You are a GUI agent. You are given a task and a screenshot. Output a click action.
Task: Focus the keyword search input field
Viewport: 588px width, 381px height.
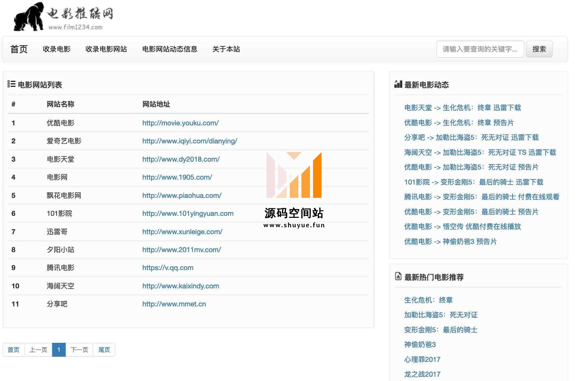tap(480, 49)
